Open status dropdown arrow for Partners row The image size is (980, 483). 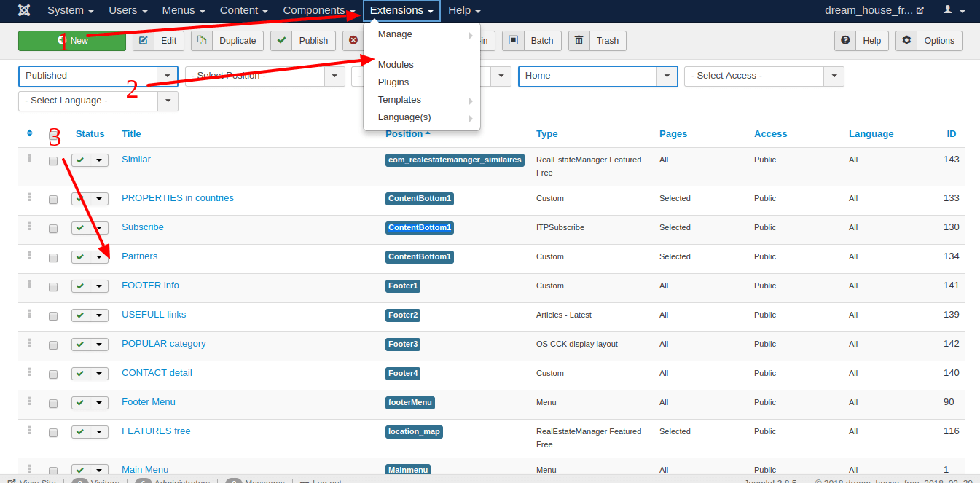click(100, 257)
